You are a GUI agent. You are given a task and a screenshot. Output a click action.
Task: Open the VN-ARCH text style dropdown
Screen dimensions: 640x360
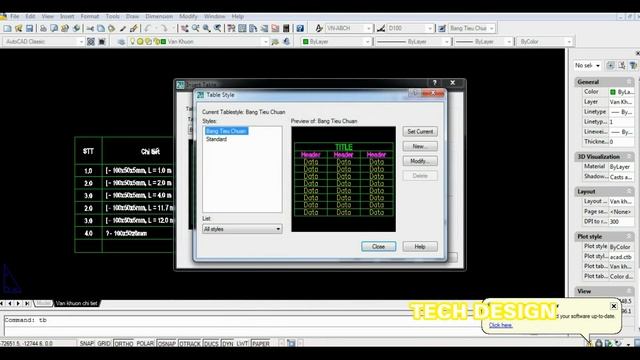(x=369, y=28)
